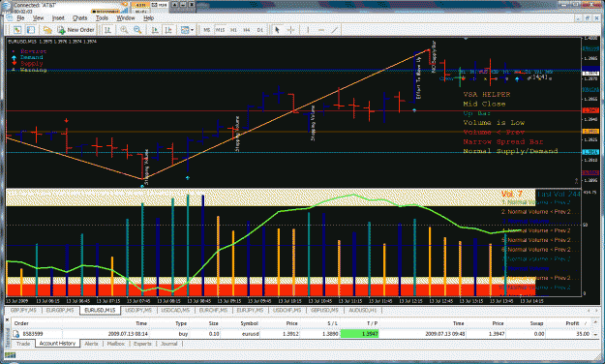The height and width of the screenshot is (364, 605).
Task: Sort history by Order column header
Action: click(x=21, y=323)
